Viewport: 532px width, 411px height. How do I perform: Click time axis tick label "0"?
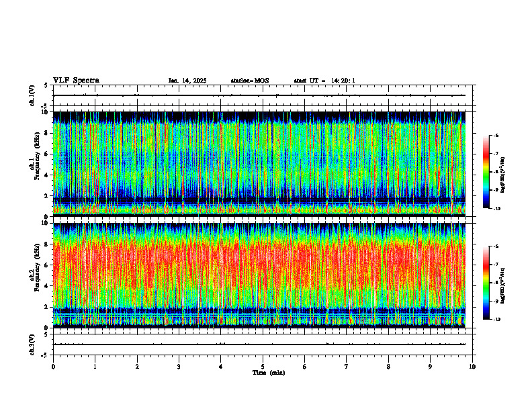[x=53, y=367]
